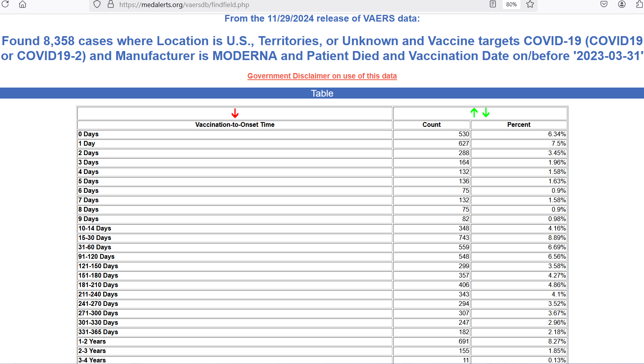This screenshot has height=364, width=644.
Task: Select the Count column header
Action: point(432,124)
